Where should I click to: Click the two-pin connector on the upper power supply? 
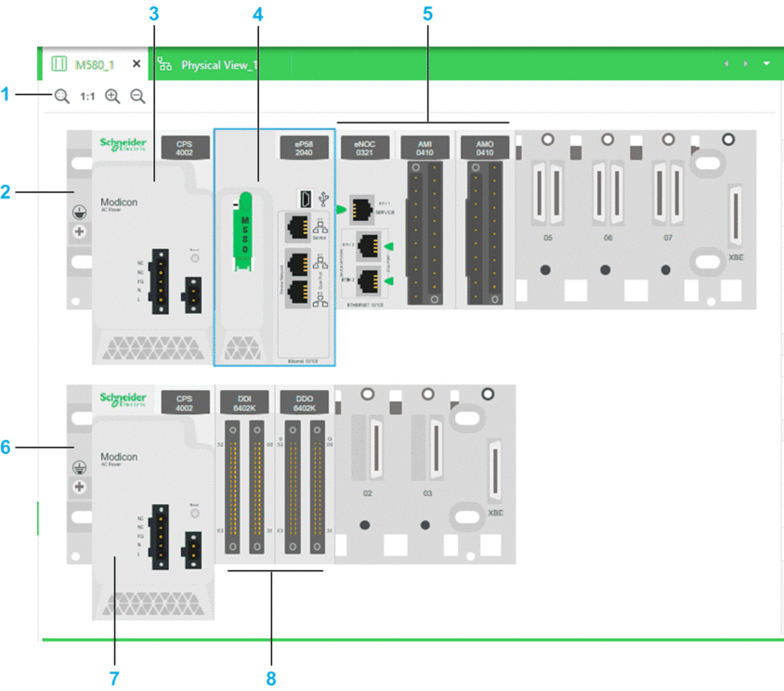pyautogui.click(x=192, y=295)
